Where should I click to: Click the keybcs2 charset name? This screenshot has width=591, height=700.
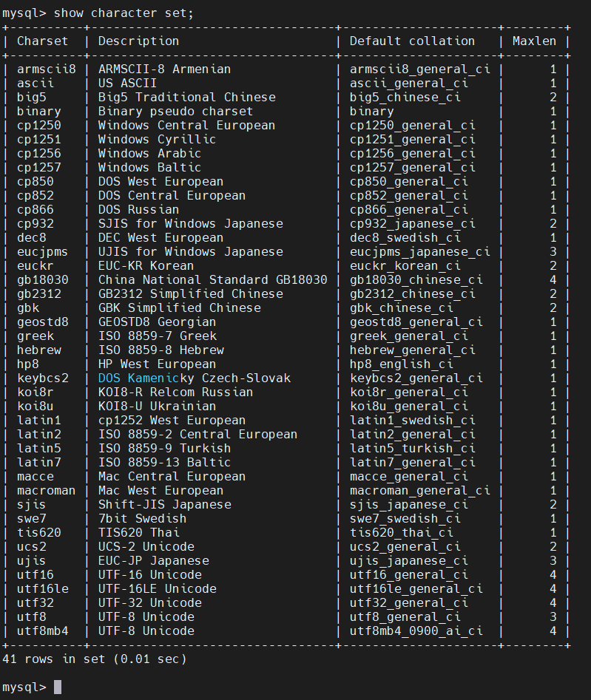(43, 378)
